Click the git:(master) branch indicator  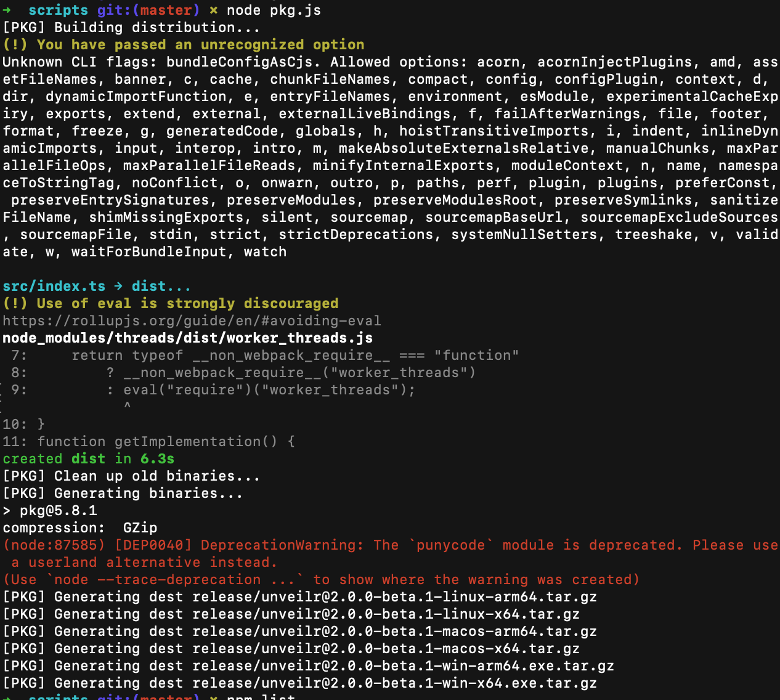point(148,10)
